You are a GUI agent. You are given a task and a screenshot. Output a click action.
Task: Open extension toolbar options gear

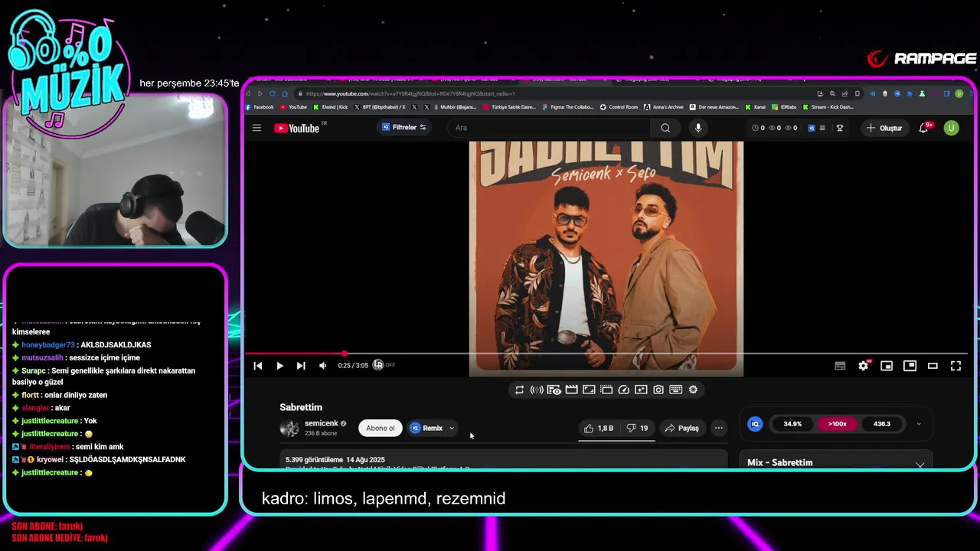coord(693,390)
